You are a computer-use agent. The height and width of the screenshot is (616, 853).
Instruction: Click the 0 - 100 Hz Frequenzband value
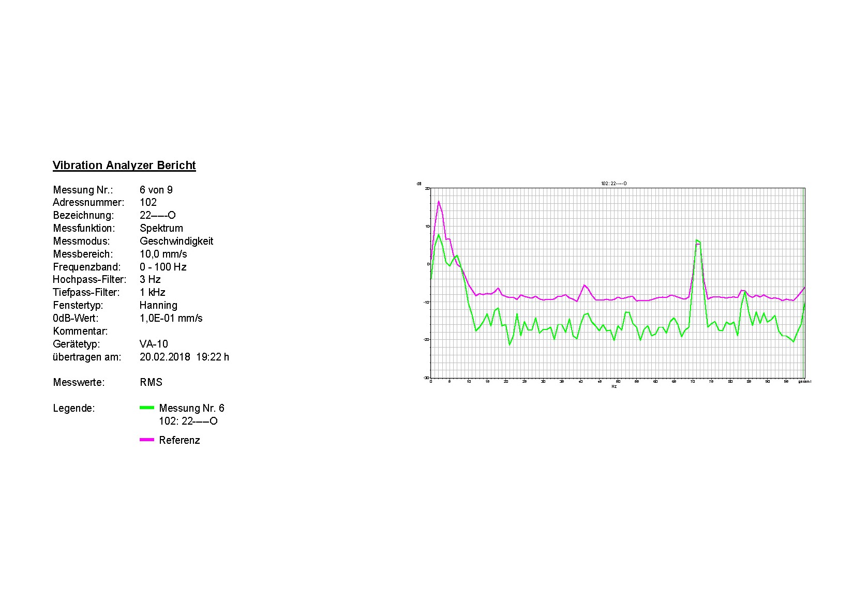click(x=162, y=267)
